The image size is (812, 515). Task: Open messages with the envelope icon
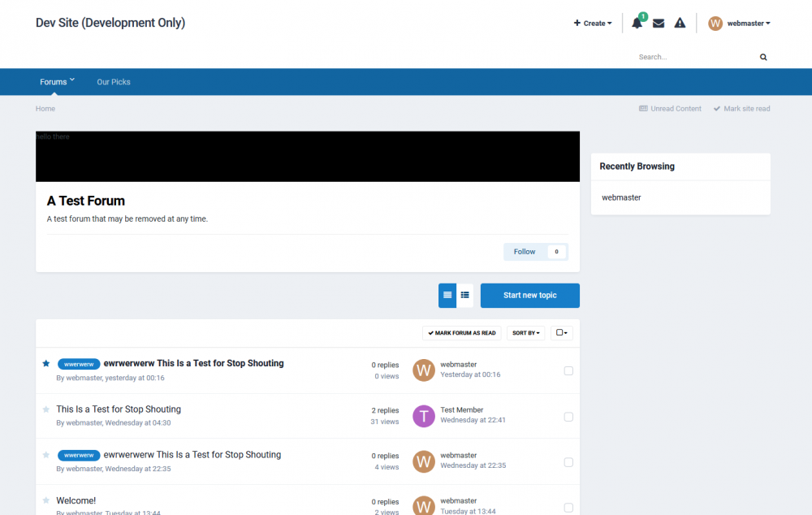659,23
